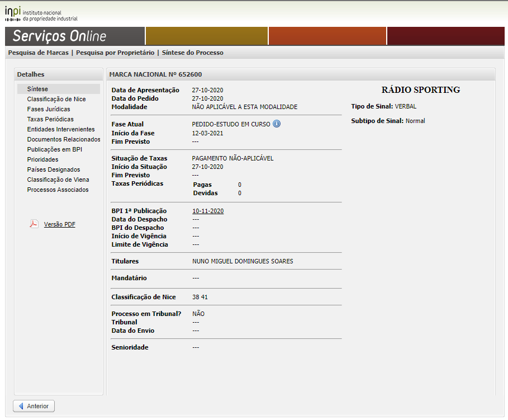Screen dimensions: 508x420
Task: Click the Data do Pedido date value
Action: [207, 98]
